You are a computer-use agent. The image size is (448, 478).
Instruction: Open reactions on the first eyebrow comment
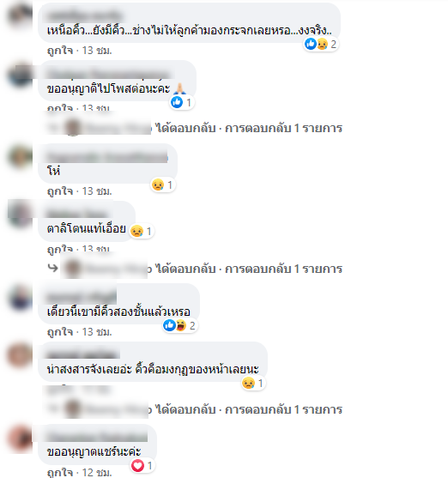[320, 45]
